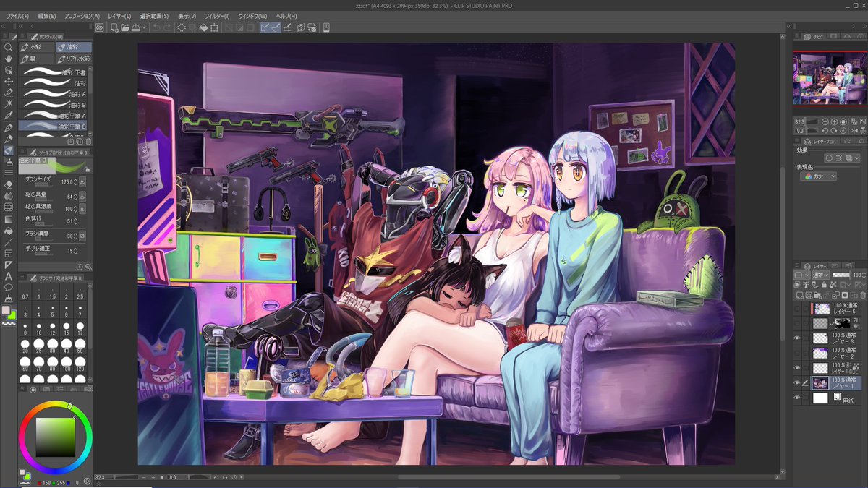This screenshot has height=488, width=868.
Task: Select the Eraser tool in left toolbar
Action: (x=9, y=184)
